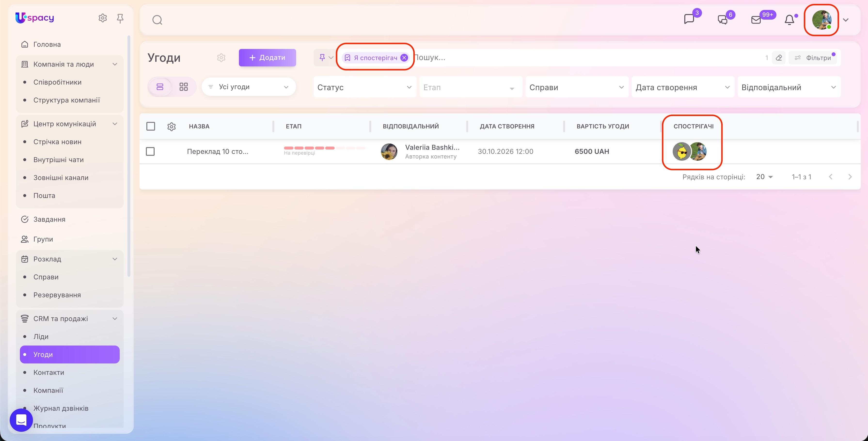Switch to list view
This screenshot has width=868, height=441.
160,87
